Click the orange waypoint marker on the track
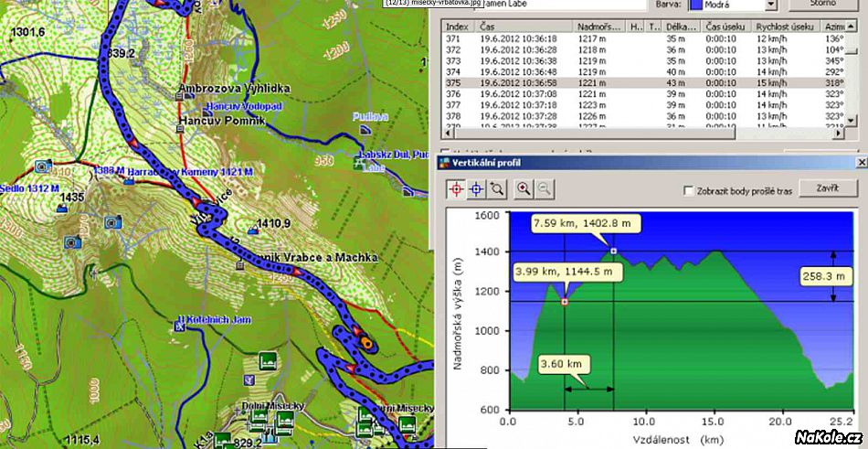Image resolution: width=868 pixels, height=449 pixels. [x=365, y=344]
